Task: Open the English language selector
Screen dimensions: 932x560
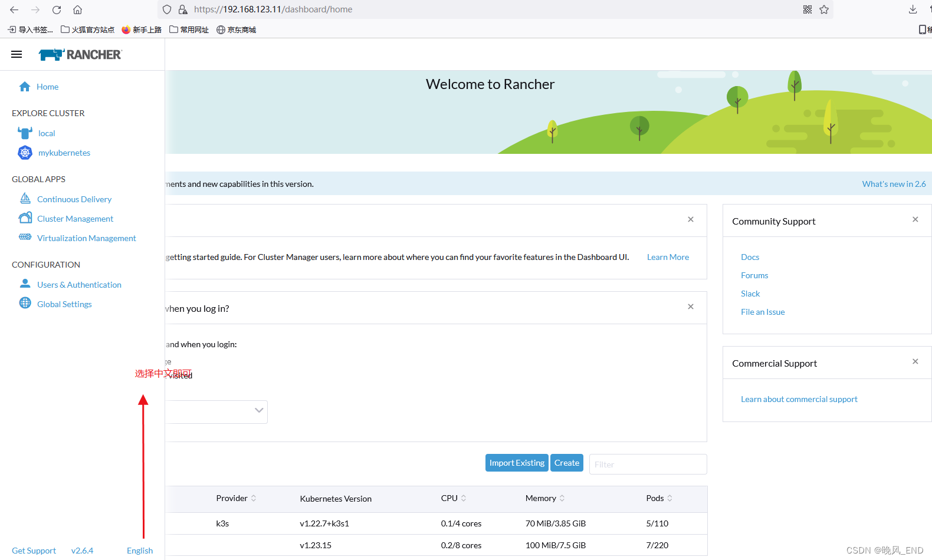Action: tap(140, 551)
